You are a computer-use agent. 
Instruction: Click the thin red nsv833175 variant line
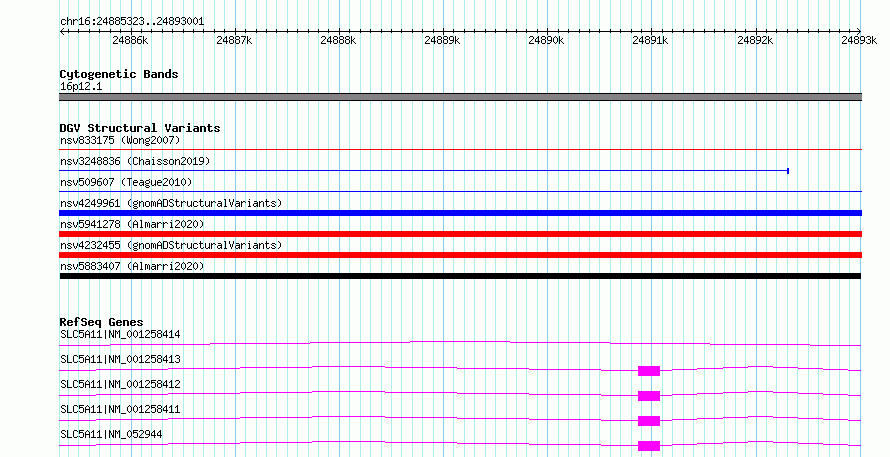460,150
